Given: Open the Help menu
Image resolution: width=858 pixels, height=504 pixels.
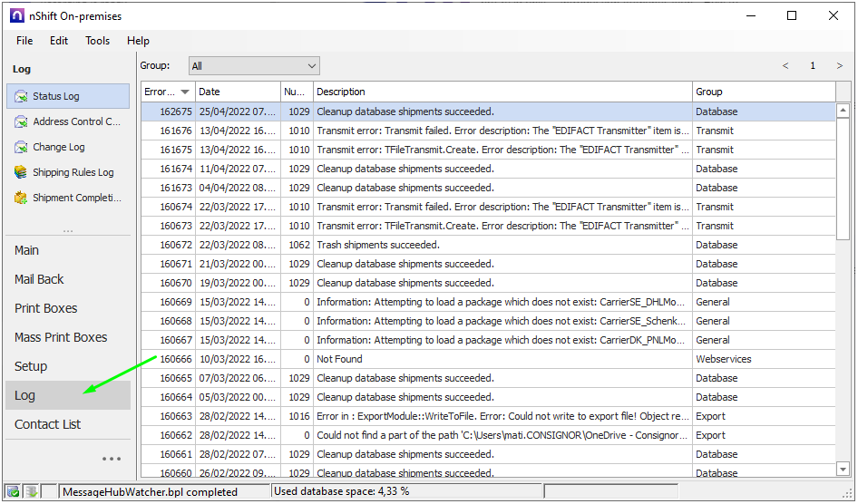Looking at the screenshot, I should point(138,41).
